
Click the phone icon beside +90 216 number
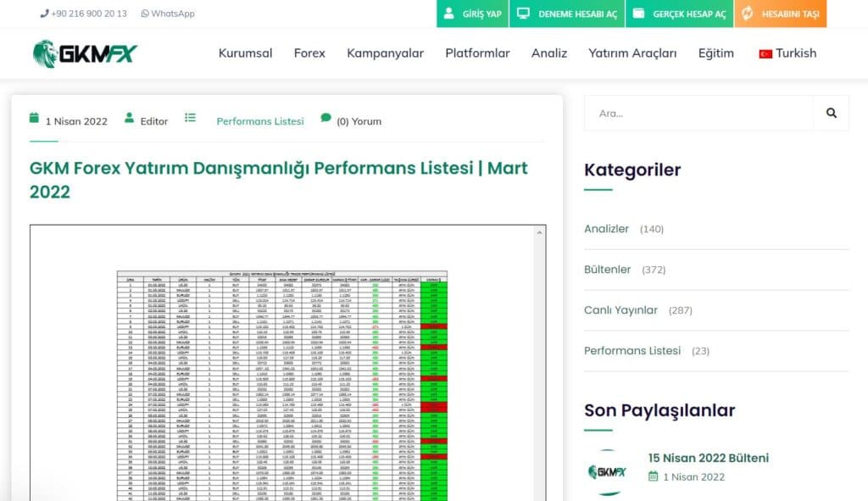point(44,14)
